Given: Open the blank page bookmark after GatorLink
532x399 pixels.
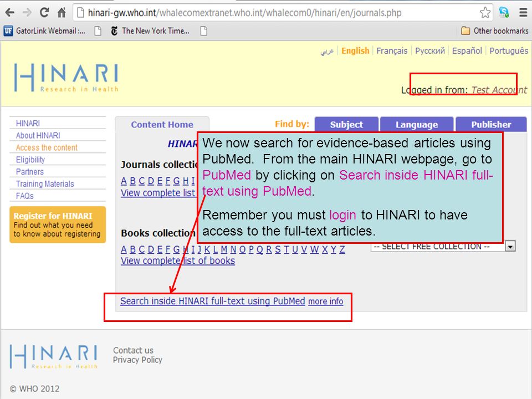Looking at the screenshot, I should 98,31.
